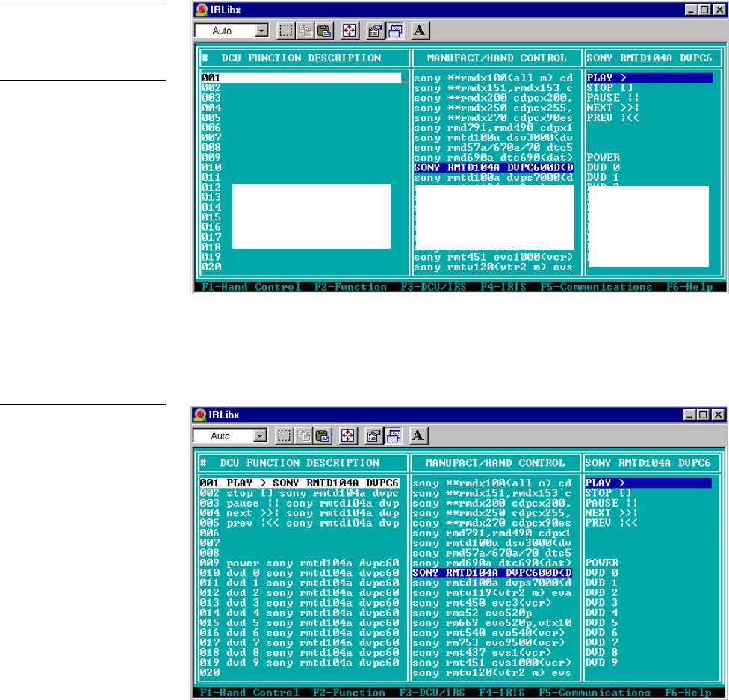Click the Font 'A' icon in upper IRLibx window
Image resolution: width=729 pixels, height=700 pixels.
[x=420, y=31]
